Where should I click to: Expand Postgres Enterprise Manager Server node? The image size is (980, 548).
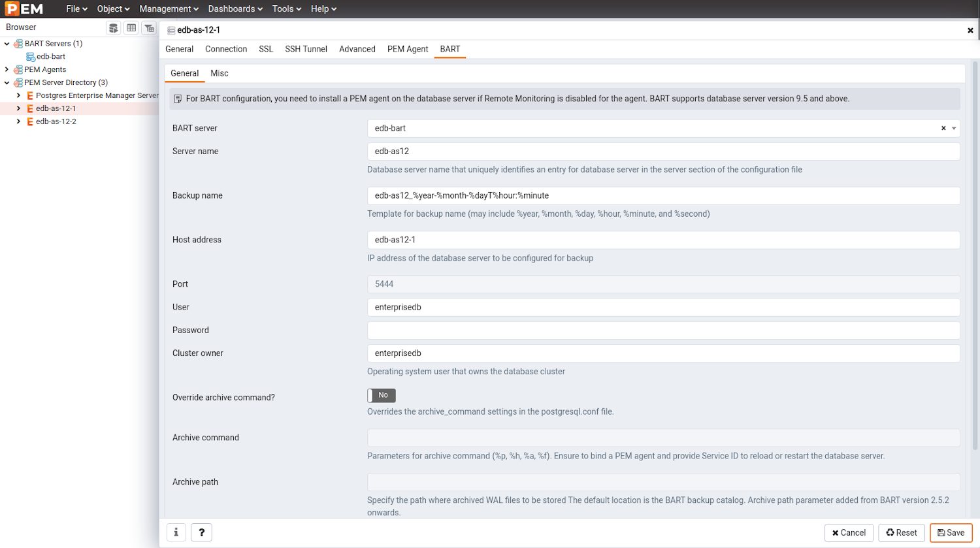pyautogui.click(x=18, y=96)
